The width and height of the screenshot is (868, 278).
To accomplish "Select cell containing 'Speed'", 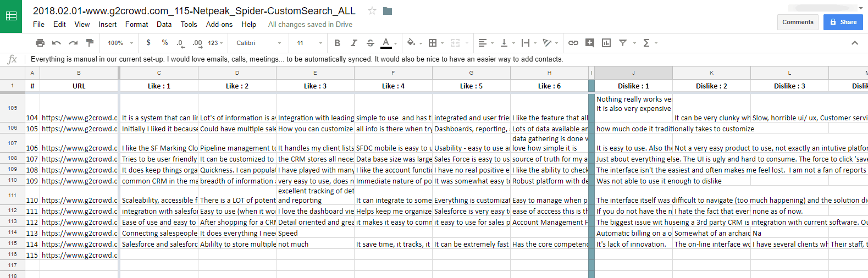I will (x=315, y=233).
